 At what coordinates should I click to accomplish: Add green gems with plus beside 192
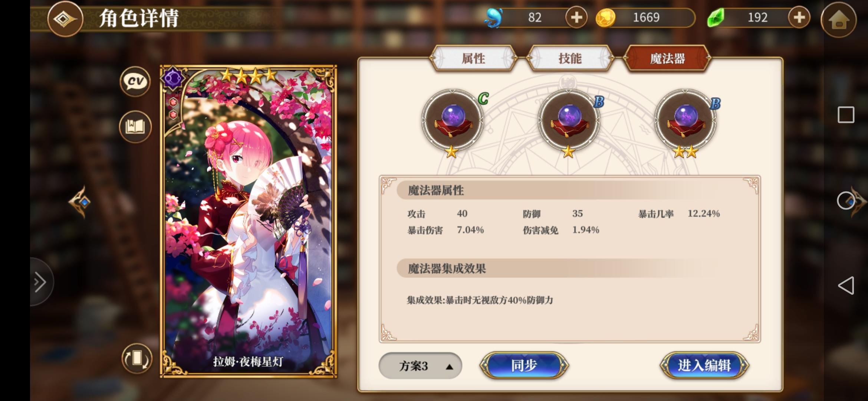(x=799, y=17)
